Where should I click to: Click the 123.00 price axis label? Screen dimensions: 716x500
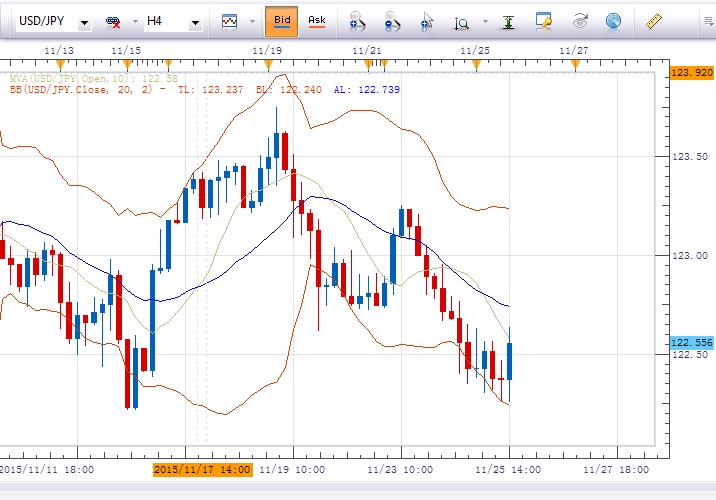[690, 256]
